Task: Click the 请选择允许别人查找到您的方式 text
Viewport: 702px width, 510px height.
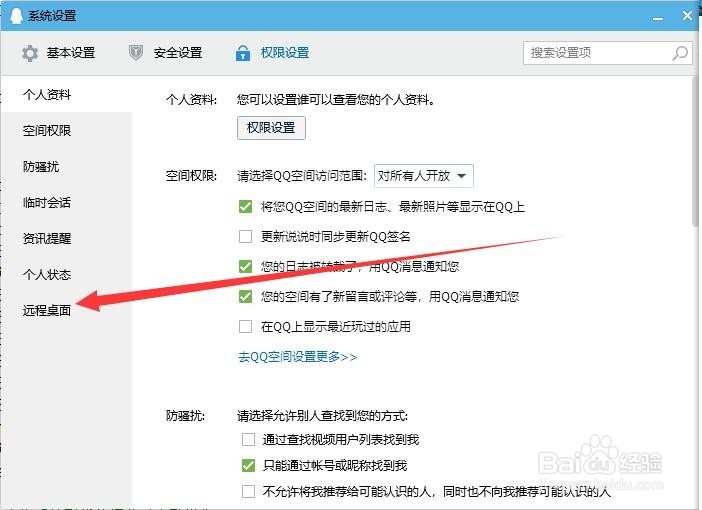Action: tap(322, 416)
